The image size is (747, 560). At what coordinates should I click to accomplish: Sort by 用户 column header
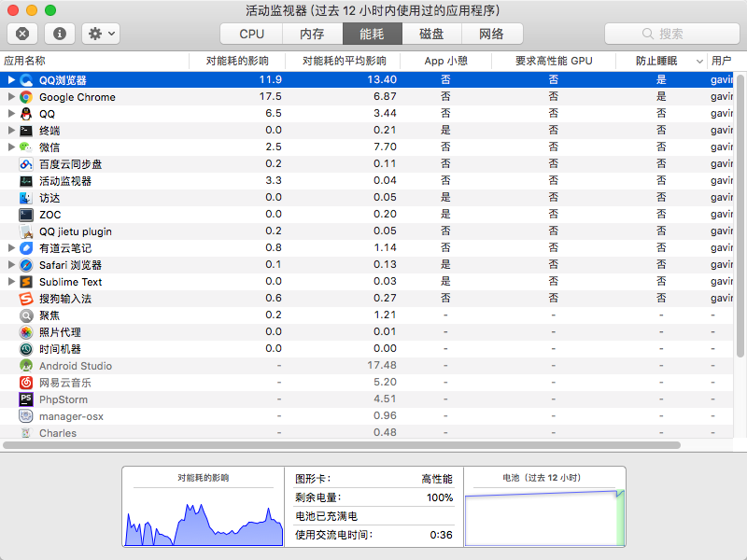(x=721, y=61)
